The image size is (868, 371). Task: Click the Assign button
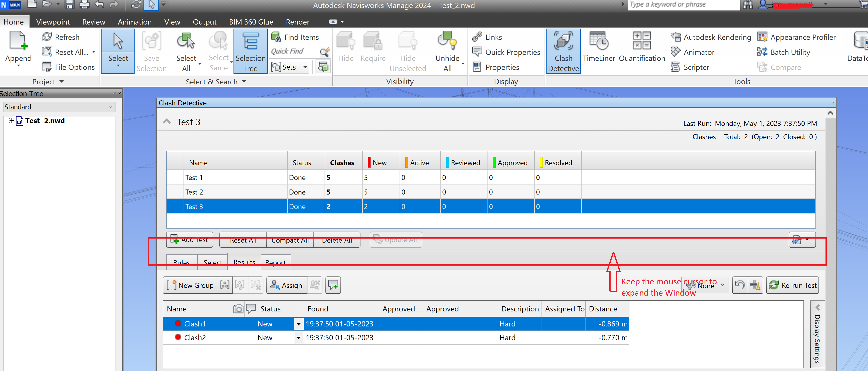click(286, 285)
